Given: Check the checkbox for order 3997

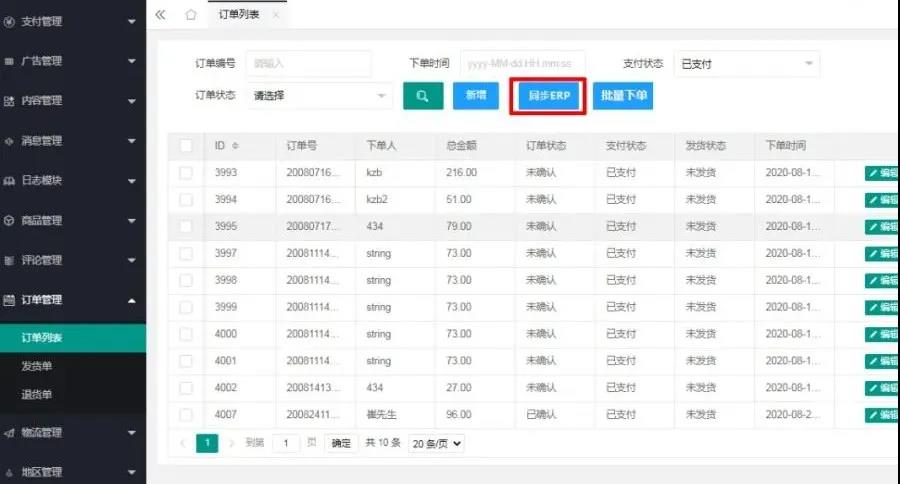Looking at the screenshot, I should (186, 254).
